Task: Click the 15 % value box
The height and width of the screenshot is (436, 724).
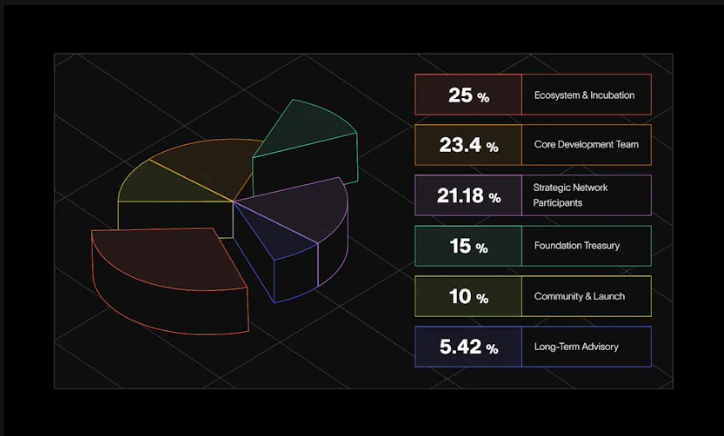Action: 468,246
